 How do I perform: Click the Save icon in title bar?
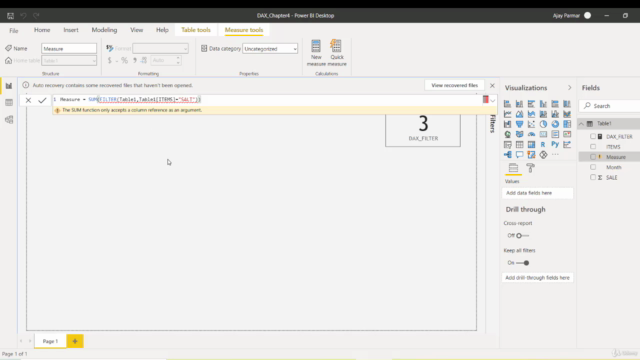coord(10,16)
